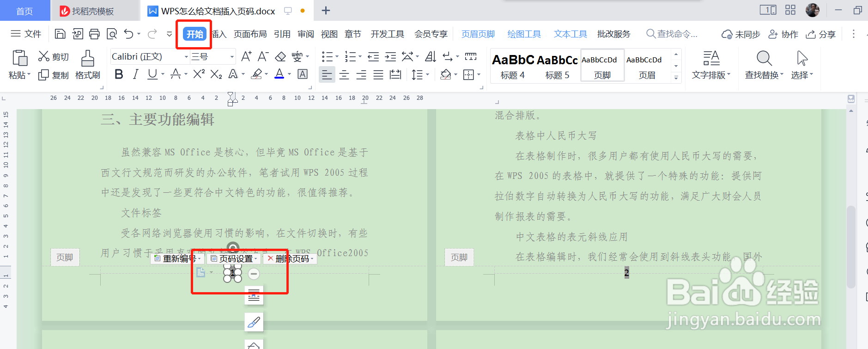868x349 pixels.
Task: Switch to the 视图 tab
Action: pyautogui.click(x=329, y=34)
